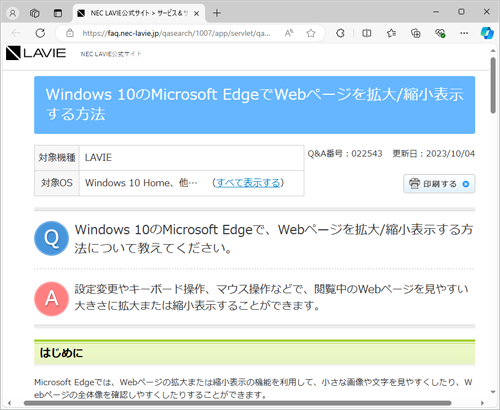The height and width of the screenshot is (410, 500).
Task: Click the horizontal scrollbar thumb
Action: pyautogui.click(x=237, y=403)
